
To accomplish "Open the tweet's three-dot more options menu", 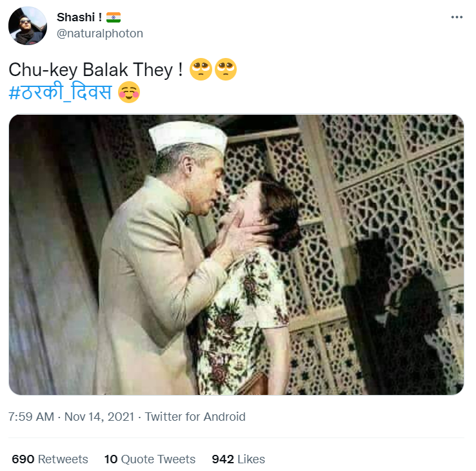I will pyautogui.click(x=457, y=17).
